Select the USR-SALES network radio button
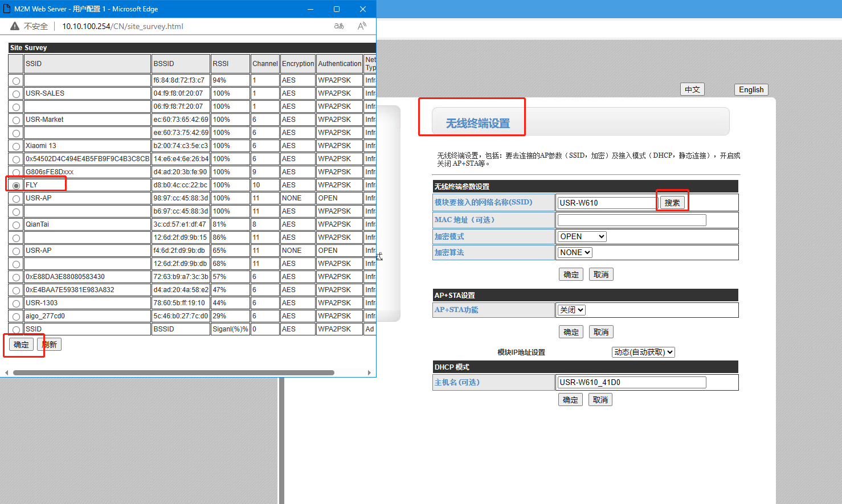Viewport: 842px width, 504px height. tap(16, 94)
